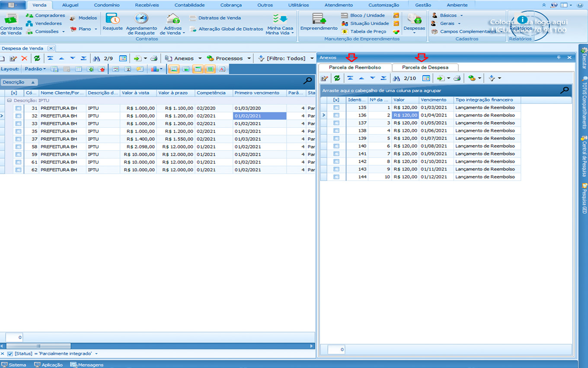
Task: Expand the Anexos dropdown
Action: point(200,58)
